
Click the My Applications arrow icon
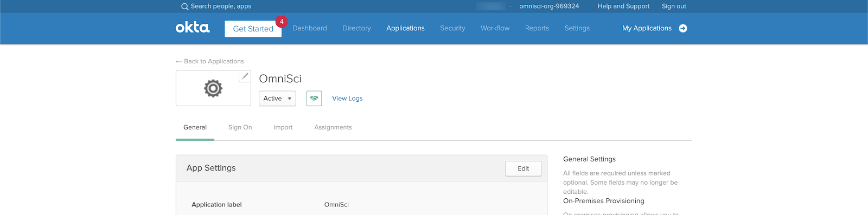point(683,28)
